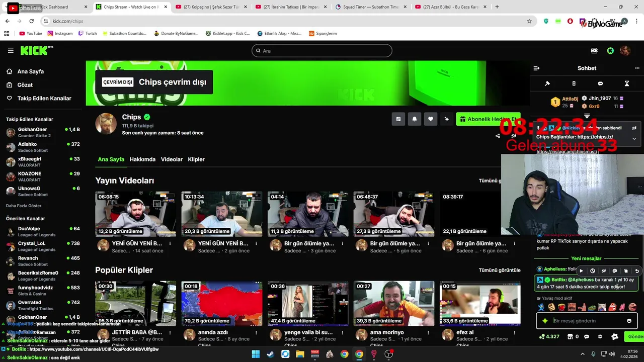Open the chat shop icon showing 0
The width and height of the screenshot is (644, 362).
pos(573,337)
